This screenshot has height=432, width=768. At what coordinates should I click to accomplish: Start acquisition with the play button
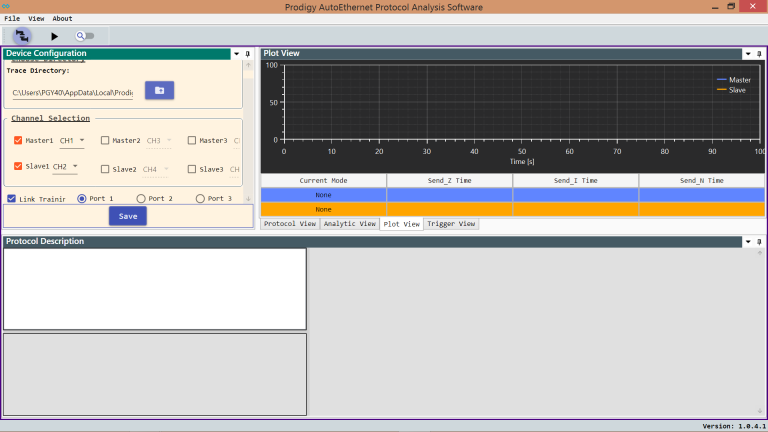[54, 36]
